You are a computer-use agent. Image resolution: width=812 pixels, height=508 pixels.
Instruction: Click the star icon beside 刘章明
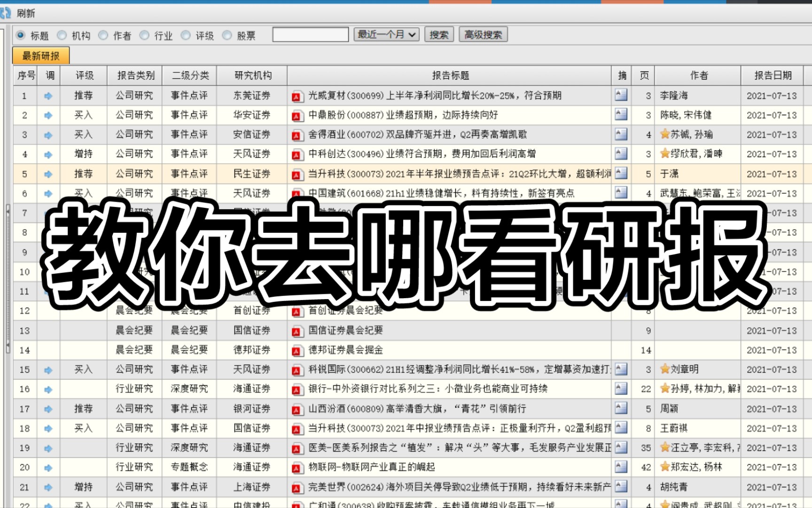point(664,369)
